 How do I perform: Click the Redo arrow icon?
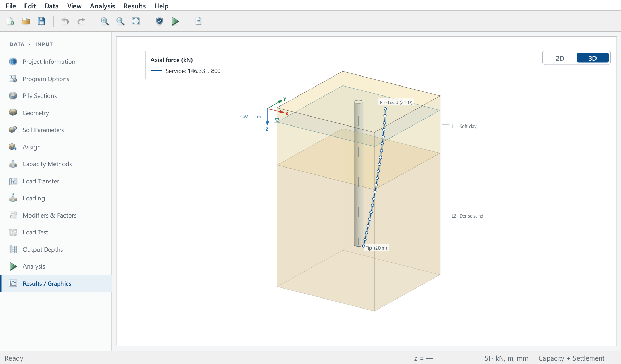(x=81, y=21)
